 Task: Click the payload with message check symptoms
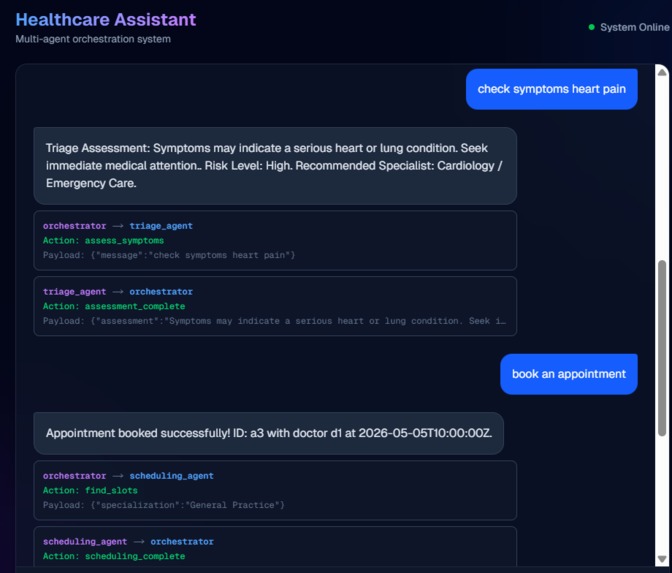pos(169,255)
